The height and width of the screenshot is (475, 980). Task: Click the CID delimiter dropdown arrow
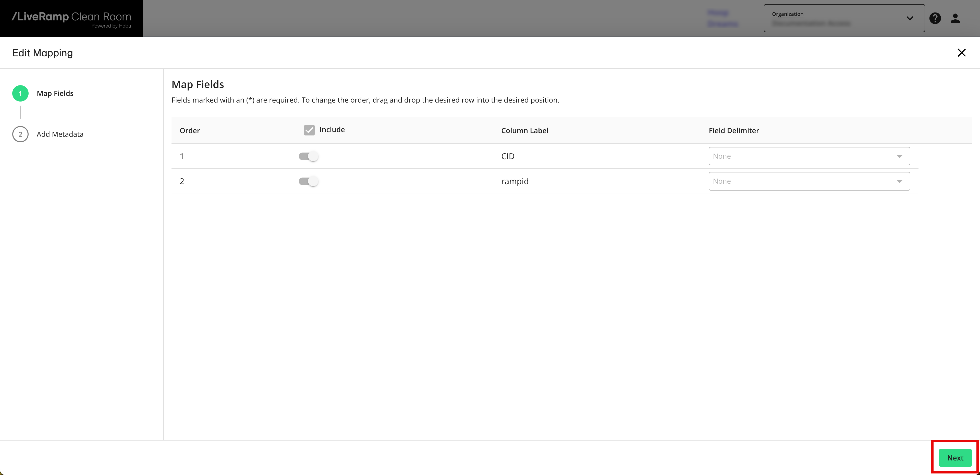tap(899, 156)
